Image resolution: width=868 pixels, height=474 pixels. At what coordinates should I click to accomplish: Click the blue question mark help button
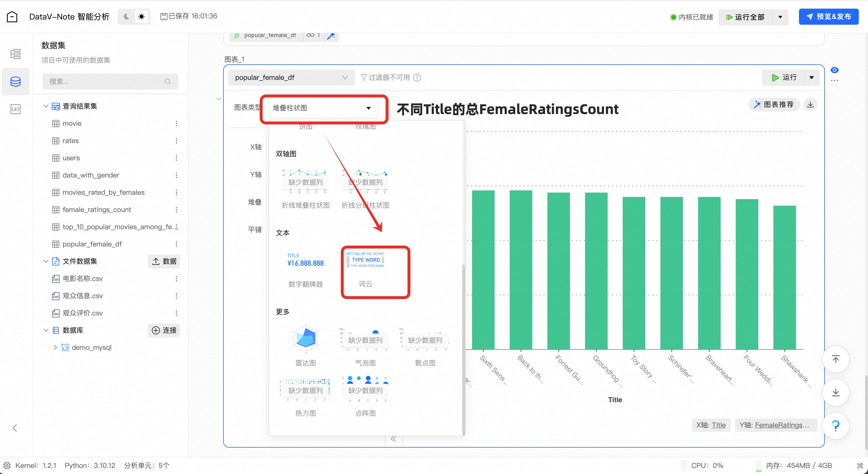[836, 425]
